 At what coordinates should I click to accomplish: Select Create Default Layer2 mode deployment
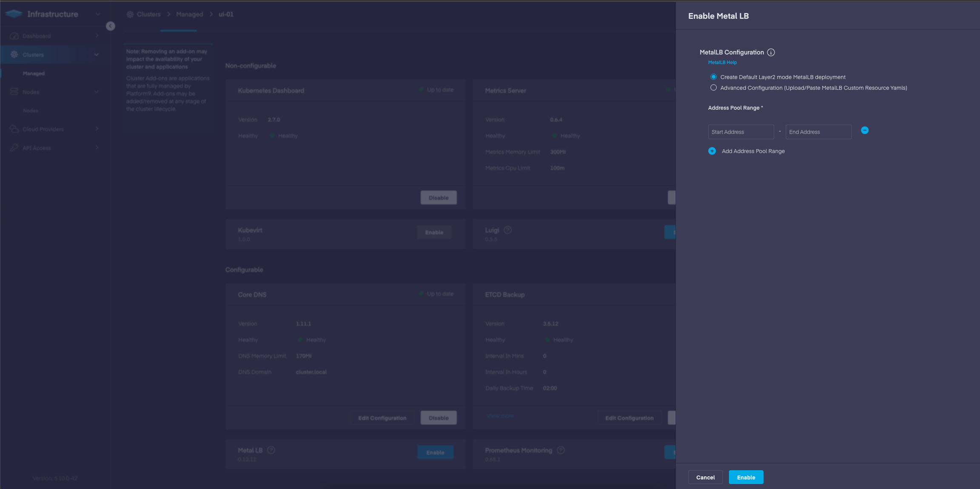pos(713,77)
